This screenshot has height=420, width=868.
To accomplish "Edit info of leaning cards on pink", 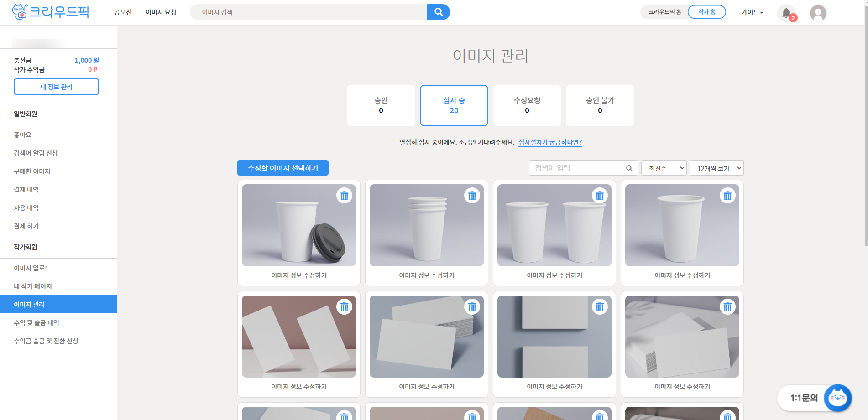I will [299, 387].
